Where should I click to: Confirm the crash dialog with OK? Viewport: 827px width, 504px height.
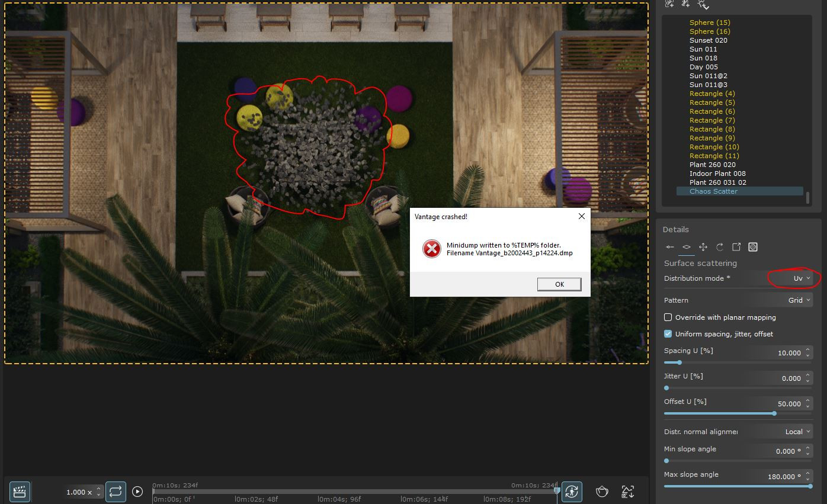(x=559, y=284)
